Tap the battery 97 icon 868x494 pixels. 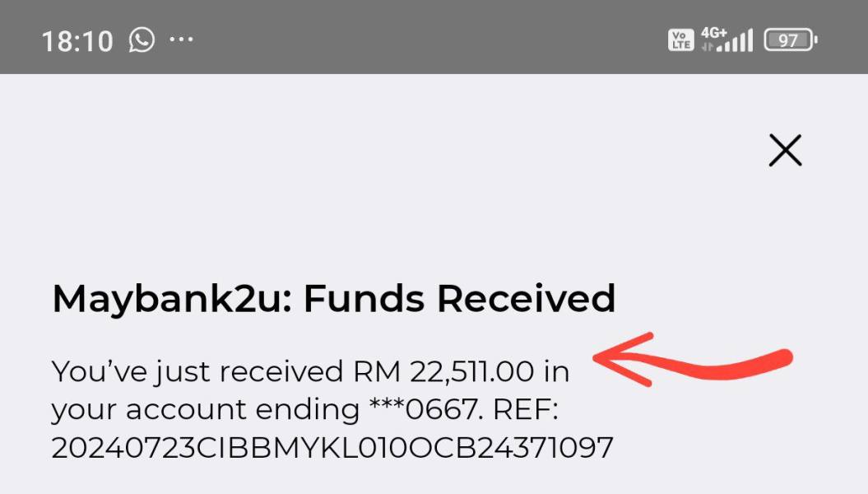pos(791,40)
